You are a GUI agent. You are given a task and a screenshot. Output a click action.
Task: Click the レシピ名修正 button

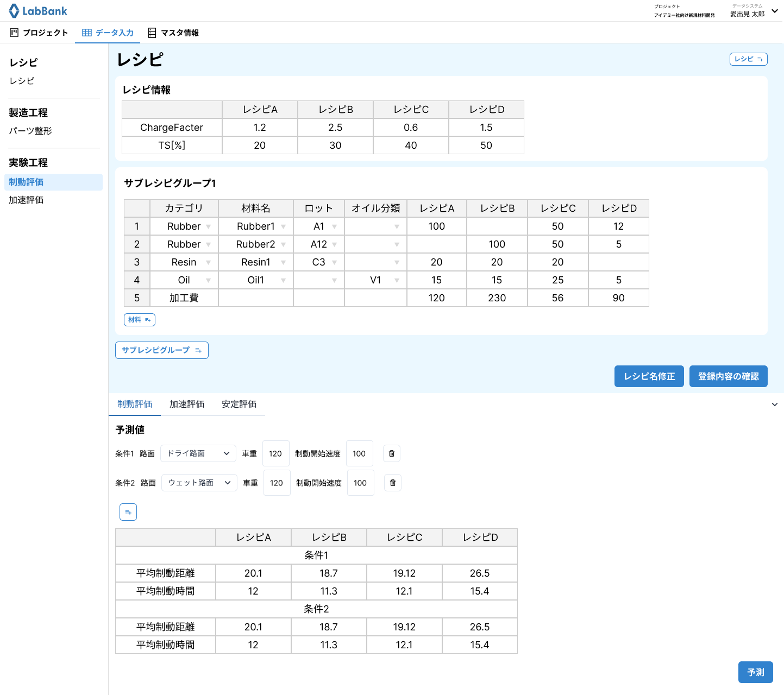point(649,376)
